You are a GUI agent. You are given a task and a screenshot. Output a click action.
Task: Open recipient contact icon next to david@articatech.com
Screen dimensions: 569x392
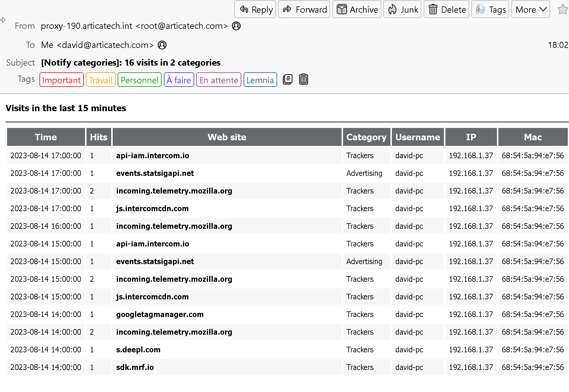point(162,45)
